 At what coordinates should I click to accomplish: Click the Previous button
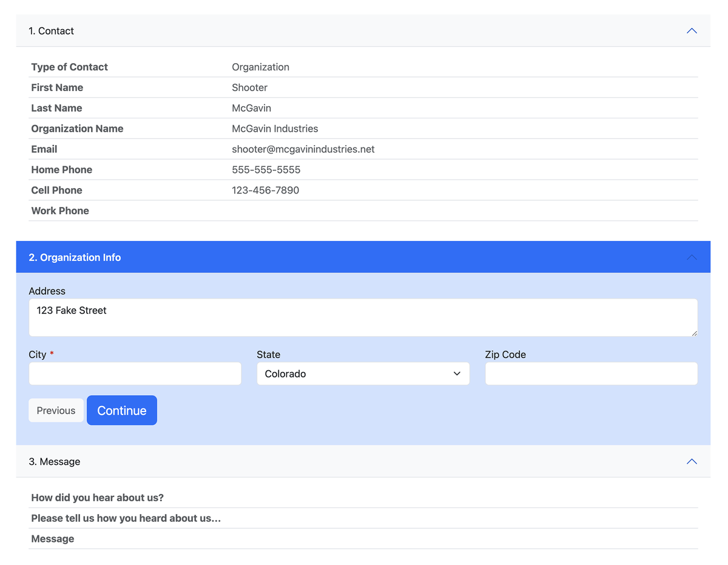(x=56, y=411)
